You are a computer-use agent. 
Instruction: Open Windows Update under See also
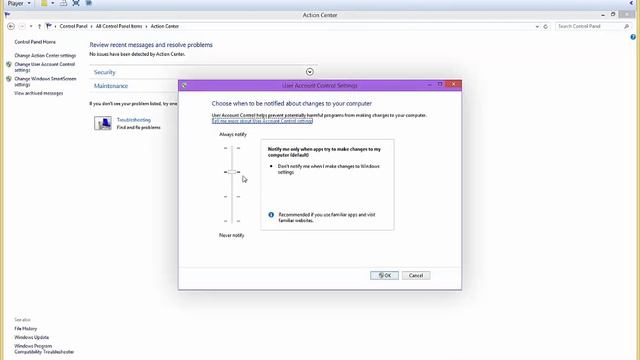click(31, 338)
